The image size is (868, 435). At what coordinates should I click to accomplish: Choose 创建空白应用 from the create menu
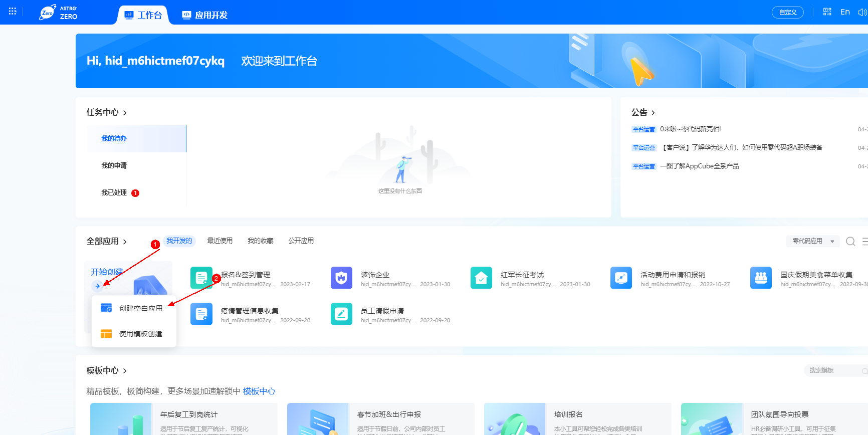[x=134, y=308]
